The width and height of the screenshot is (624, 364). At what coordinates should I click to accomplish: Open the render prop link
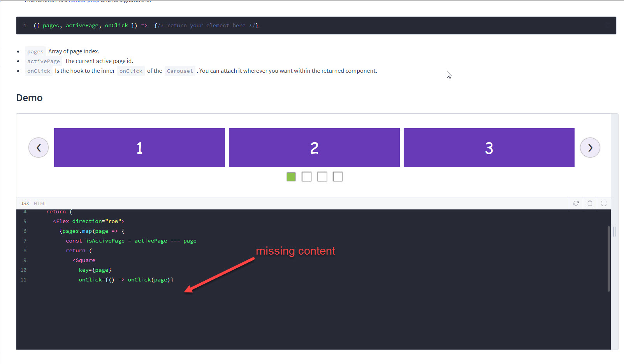[83, 2]
